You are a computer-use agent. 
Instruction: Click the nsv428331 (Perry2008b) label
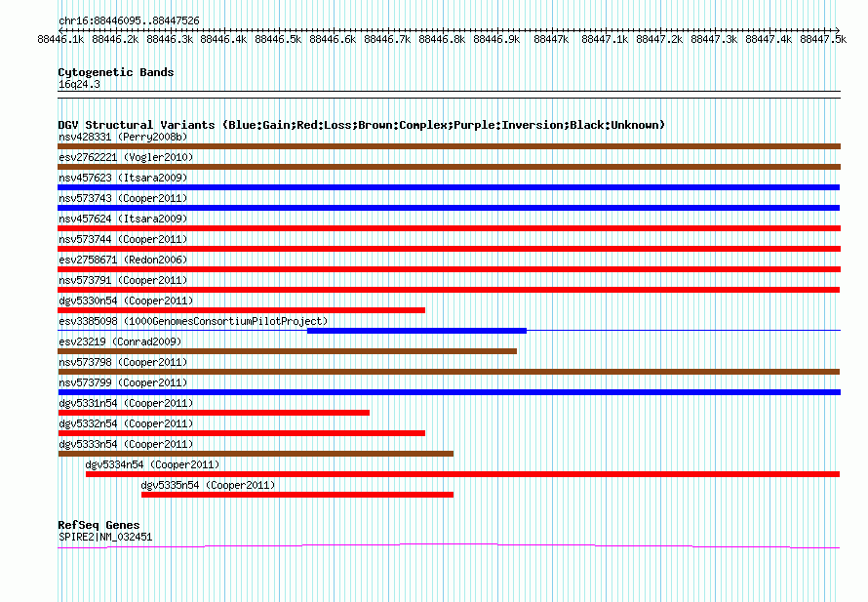click(123, 137)
